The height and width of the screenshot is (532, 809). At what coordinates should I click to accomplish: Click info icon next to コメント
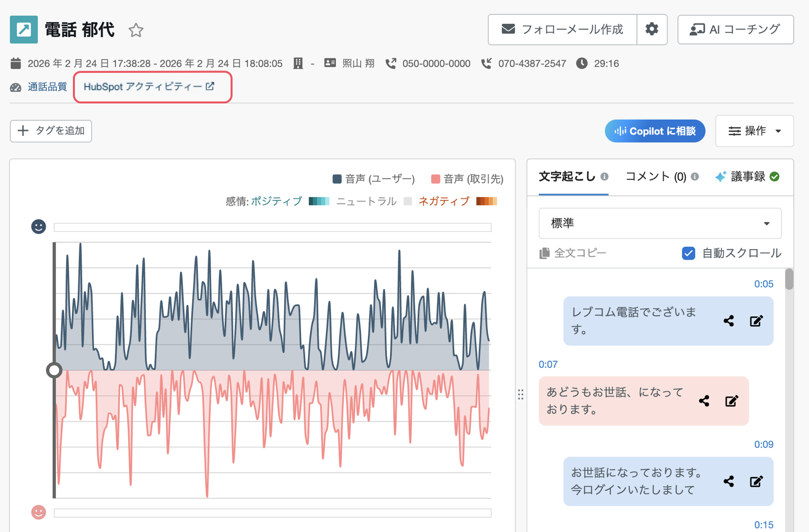(695, 176)
